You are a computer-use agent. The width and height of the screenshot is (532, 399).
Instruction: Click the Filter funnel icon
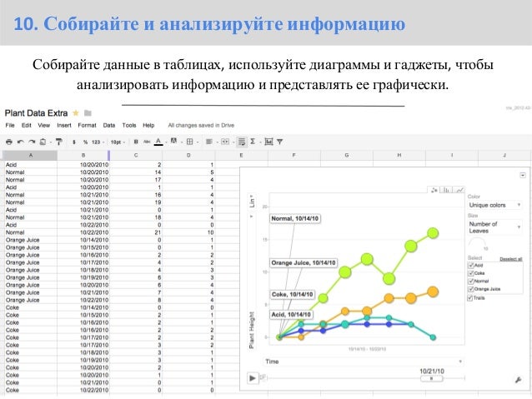pos(279,142)
